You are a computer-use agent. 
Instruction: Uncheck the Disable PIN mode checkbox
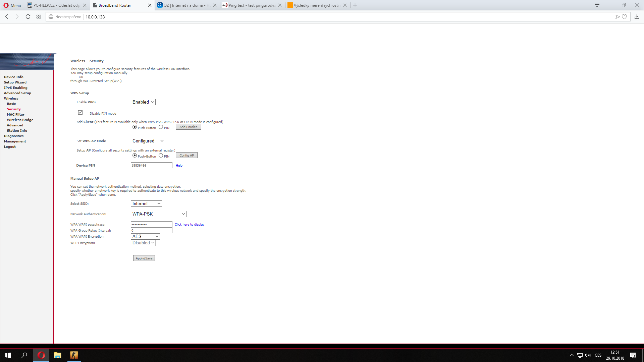coord(80,113)
